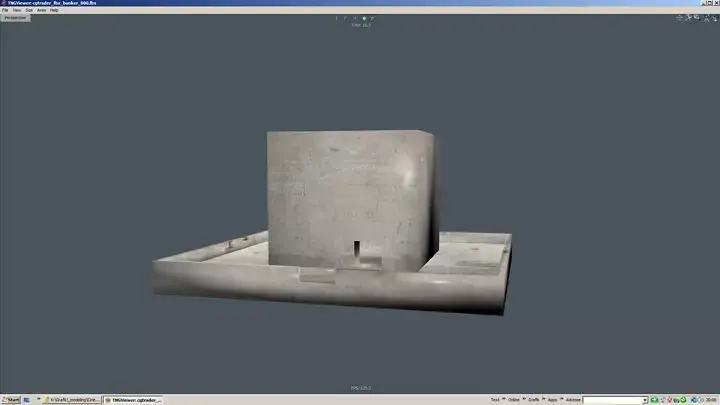Image resolution: width=720 pixels, height=405 pixels.
Task: Open the Help menu
Action: point(54,10)
